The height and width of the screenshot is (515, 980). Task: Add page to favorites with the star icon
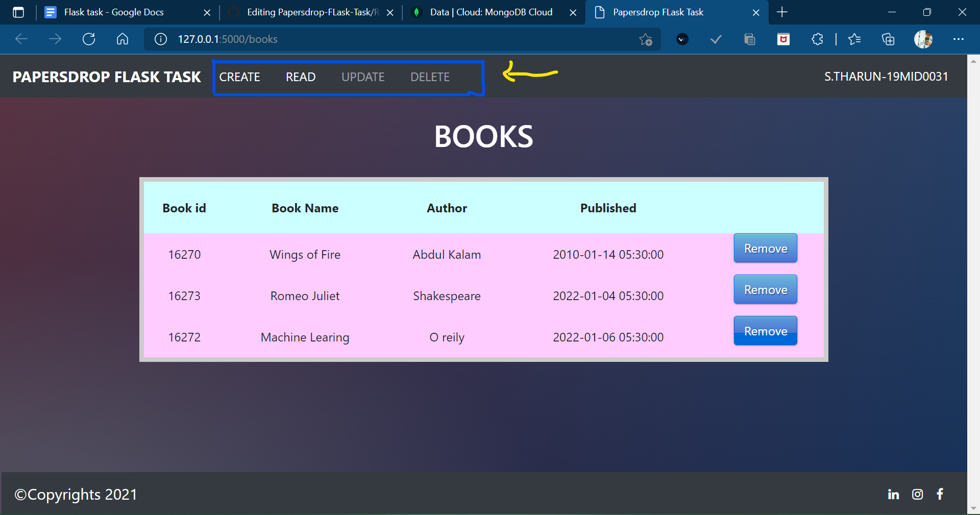[646, 39]
